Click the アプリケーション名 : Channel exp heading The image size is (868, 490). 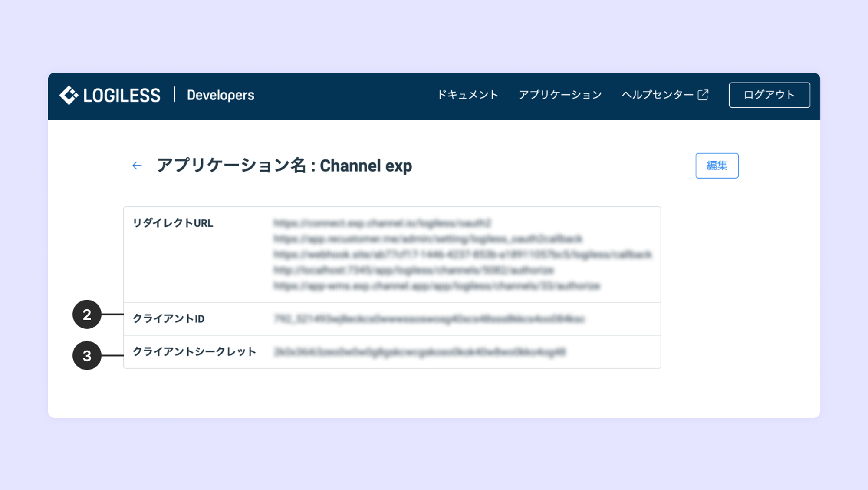click(284, 166)
